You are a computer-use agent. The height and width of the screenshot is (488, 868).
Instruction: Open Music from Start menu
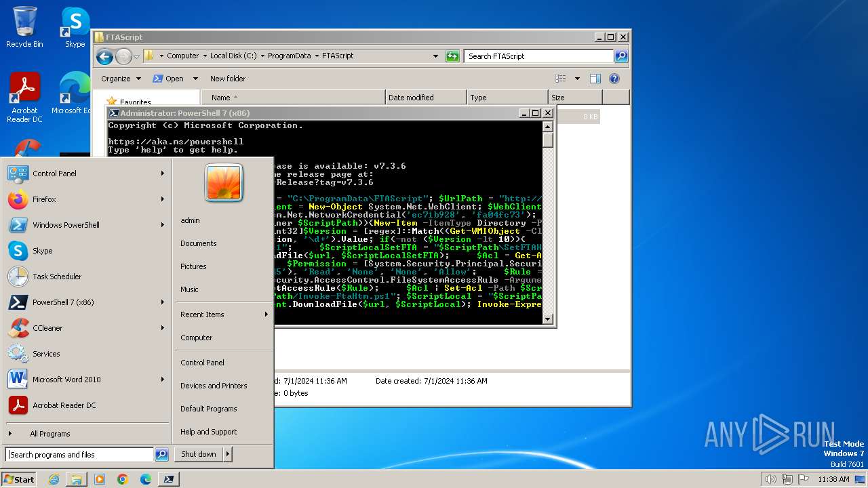point(189,289)
